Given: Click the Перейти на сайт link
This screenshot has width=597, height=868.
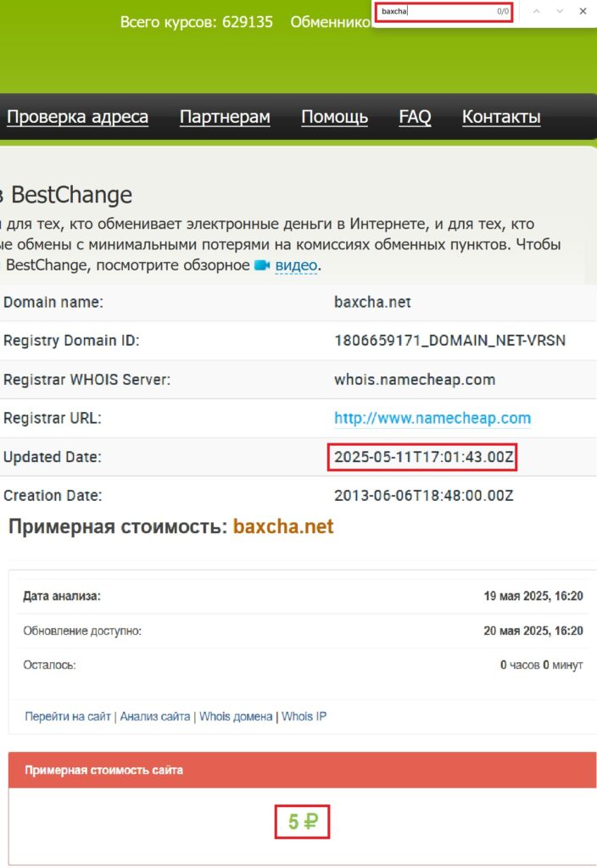Looking at the screenshot, I should 68,716.
